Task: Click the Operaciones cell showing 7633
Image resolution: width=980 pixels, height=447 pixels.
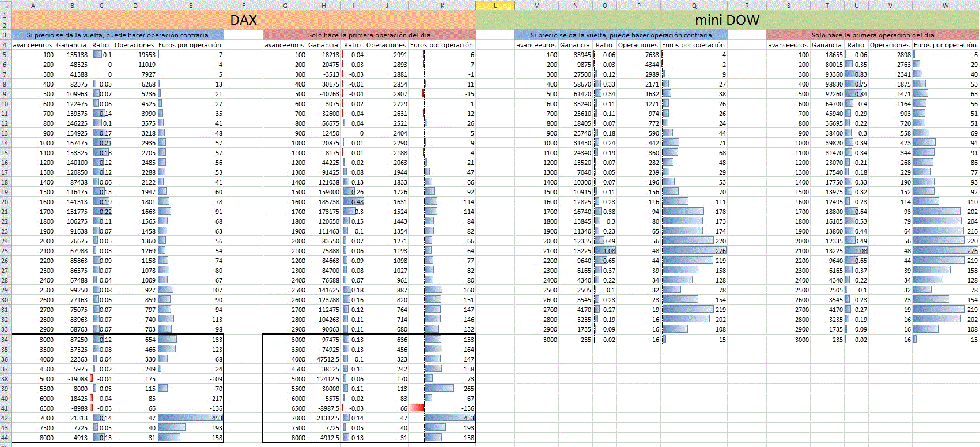Action: [638, 55]
